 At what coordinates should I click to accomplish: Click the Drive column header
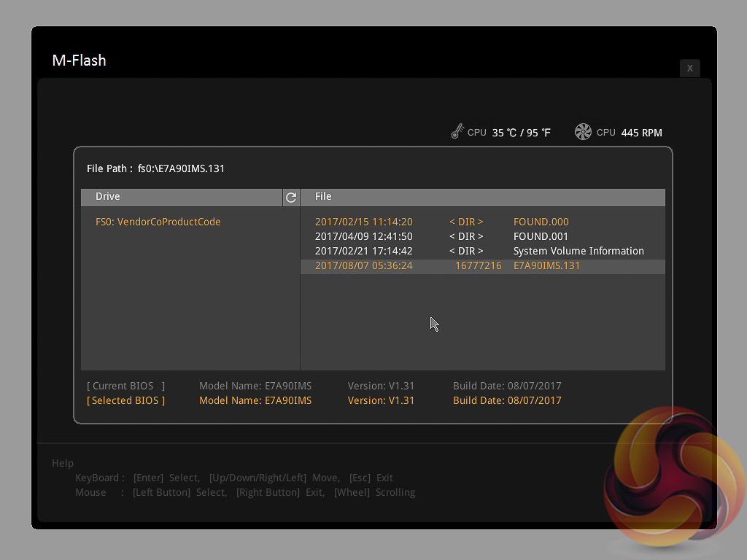pyautogui.click(x=182, y=197)
